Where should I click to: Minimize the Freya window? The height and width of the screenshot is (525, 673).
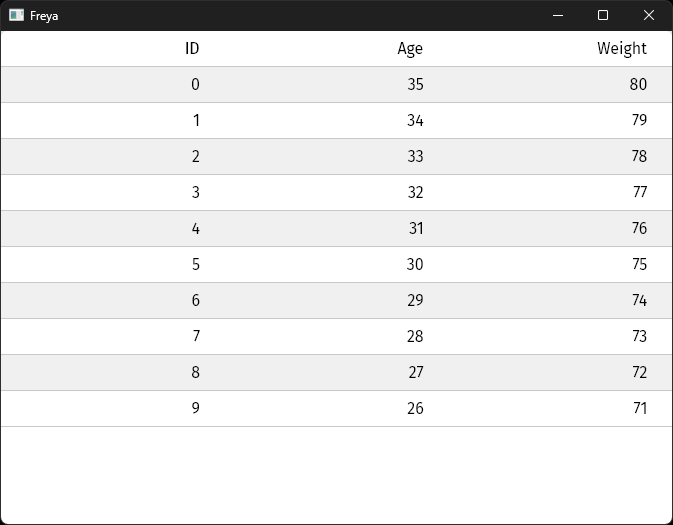[x=558, y=15]
